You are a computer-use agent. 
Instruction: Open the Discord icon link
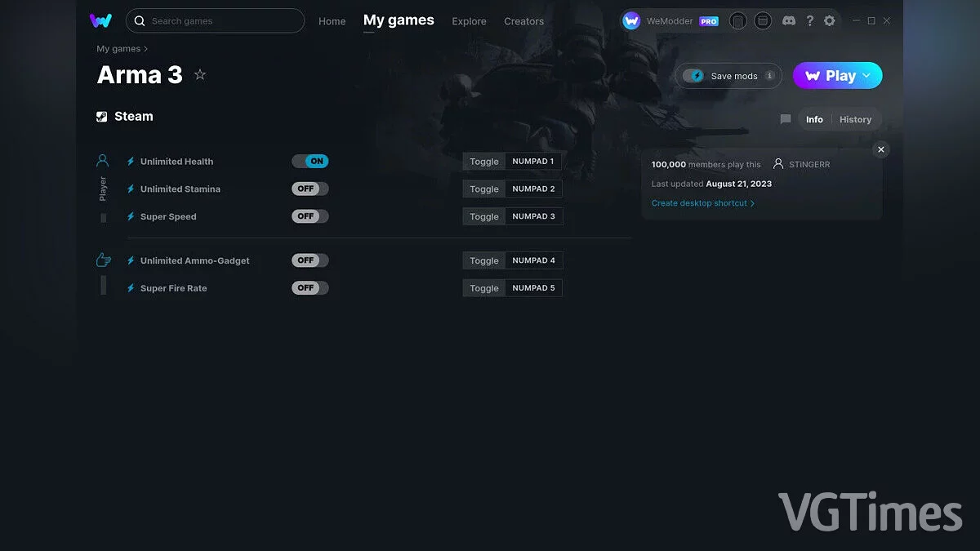pyautogui.click(x=788, y=20)
